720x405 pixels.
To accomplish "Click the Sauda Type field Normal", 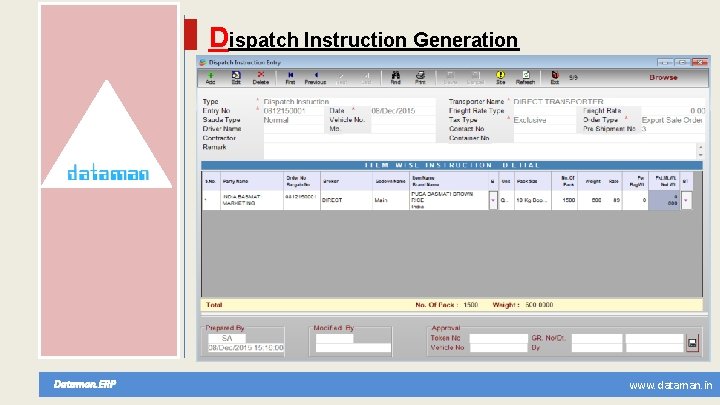I will [293, 120].
